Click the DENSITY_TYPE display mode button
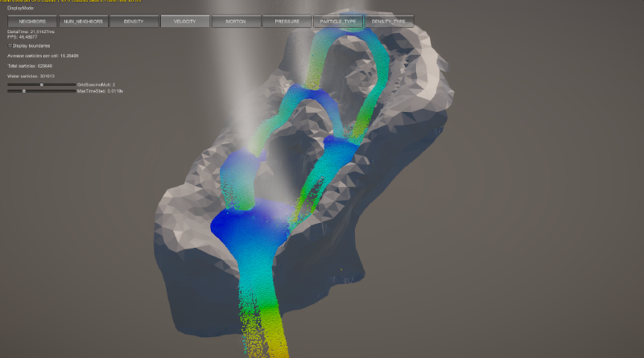Image resolution: width=644 pixels, height=358 pixels. coord(389,22)
